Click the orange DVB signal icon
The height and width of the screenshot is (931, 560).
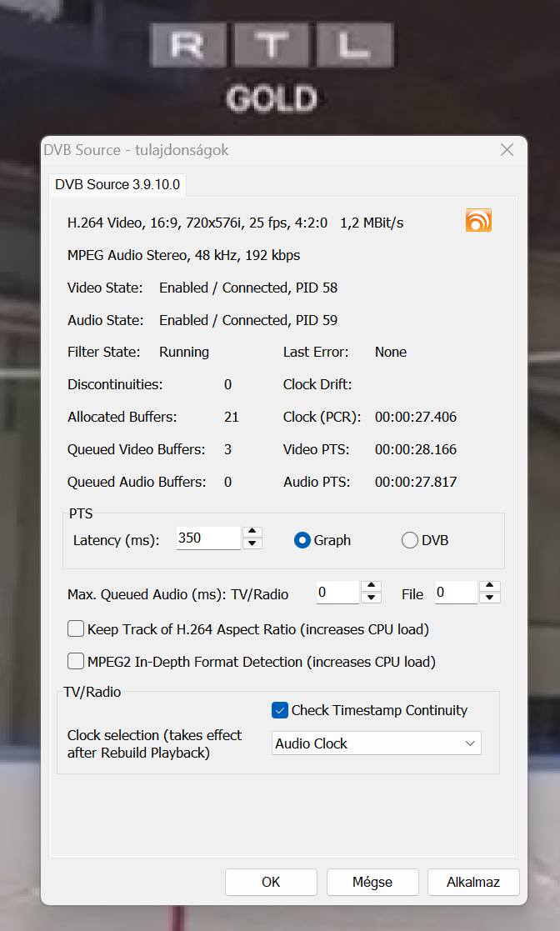(x=478, y=220)
